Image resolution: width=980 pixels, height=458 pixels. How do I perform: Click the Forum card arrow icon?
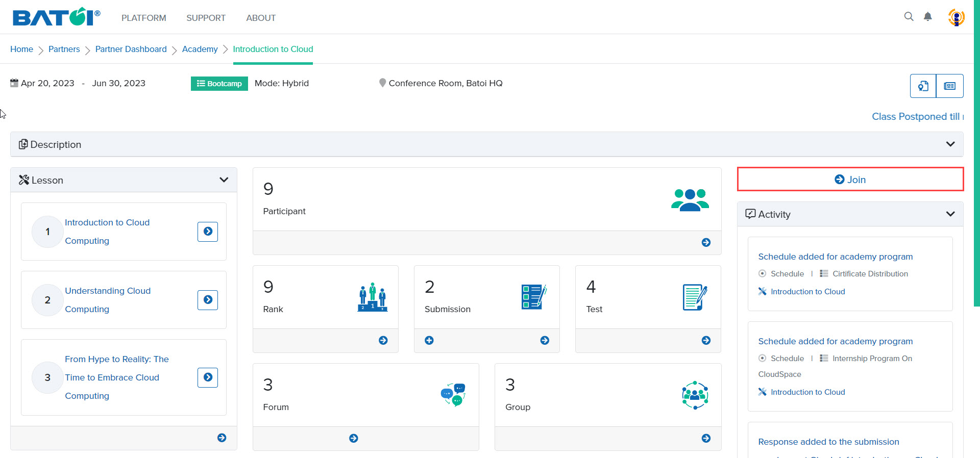tap(353, 438)
